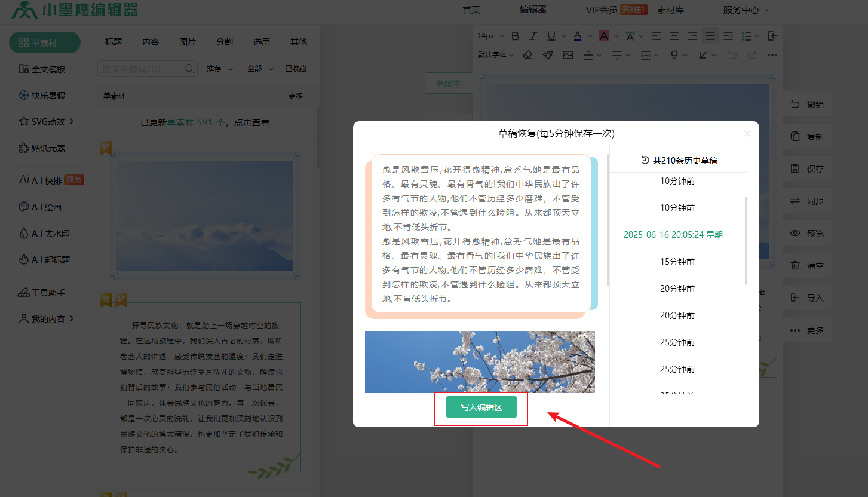Screen dimensions: 868x497
Task: Click the eraser clear-format icon
Action: pyautogui.click(x=527, y=55)
